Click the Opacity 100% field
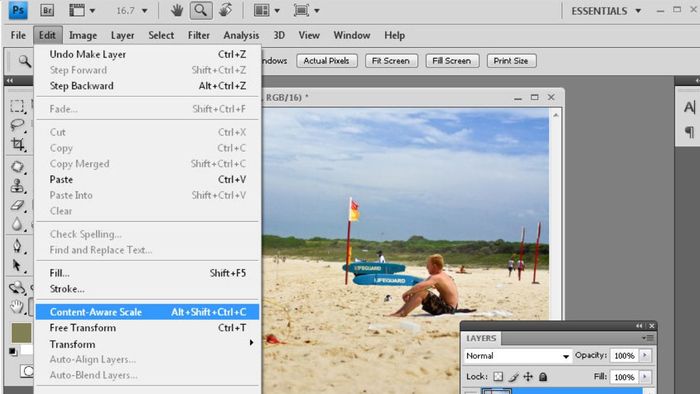Screen dimensions: 700x394 coord(624,356)
